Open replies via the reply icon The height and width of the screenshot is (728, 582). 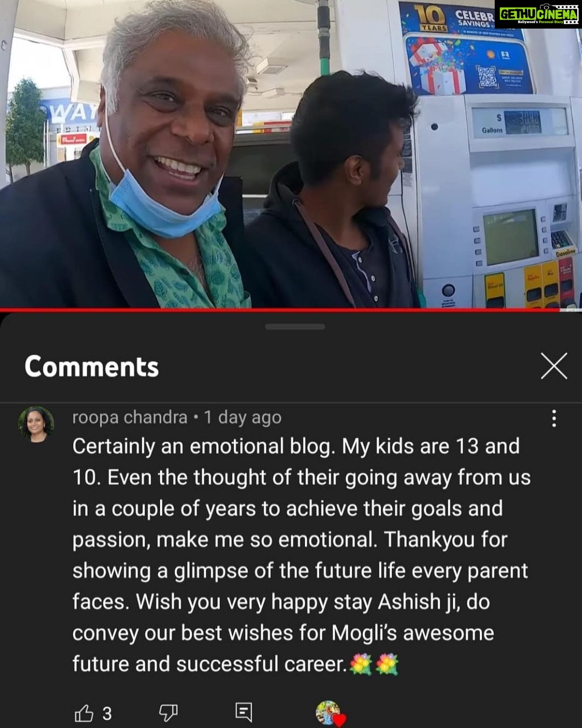(x=244, y=712)
